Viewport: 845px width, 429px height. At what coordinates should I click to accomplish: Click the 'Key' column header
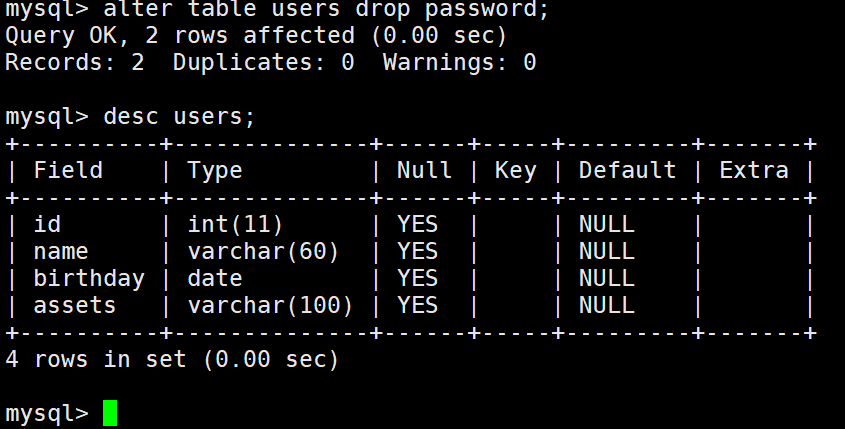[x=515, y=170]
